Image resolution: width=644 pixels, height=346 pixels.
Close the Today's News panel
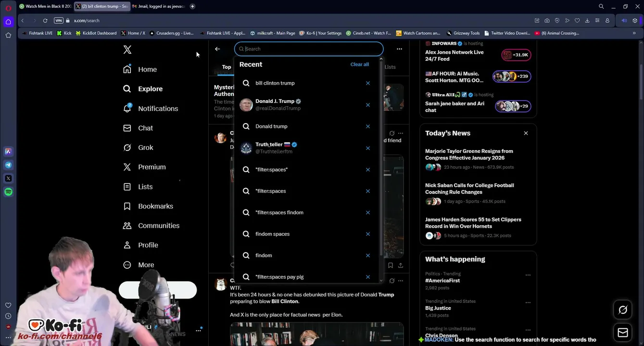tap(526, 133)
